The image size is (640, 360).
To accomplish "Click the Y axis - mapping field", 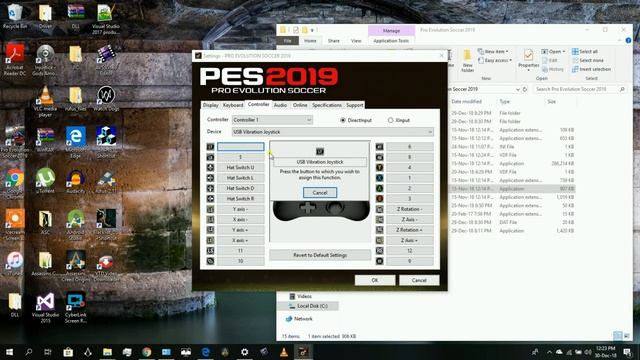I will pyautogui.click(x=240, y=209).
